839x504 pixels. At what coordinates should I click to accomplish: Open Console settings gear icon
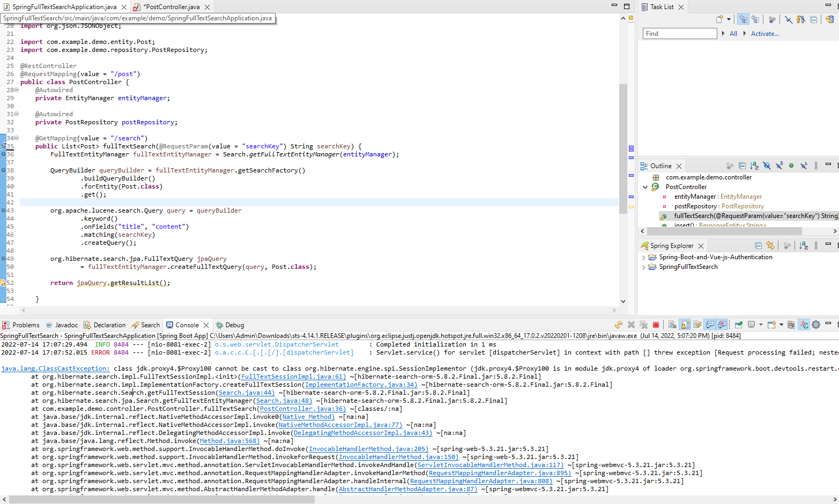point(816,325)
